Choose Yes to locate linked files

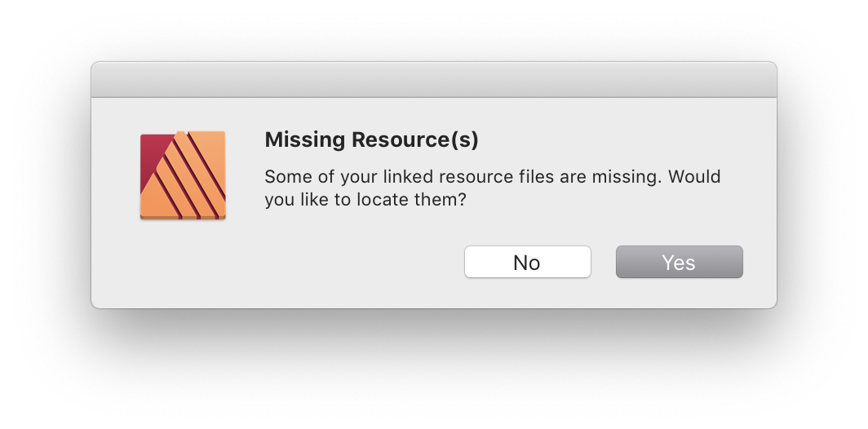pyautogui.click(x=679, y=263)
